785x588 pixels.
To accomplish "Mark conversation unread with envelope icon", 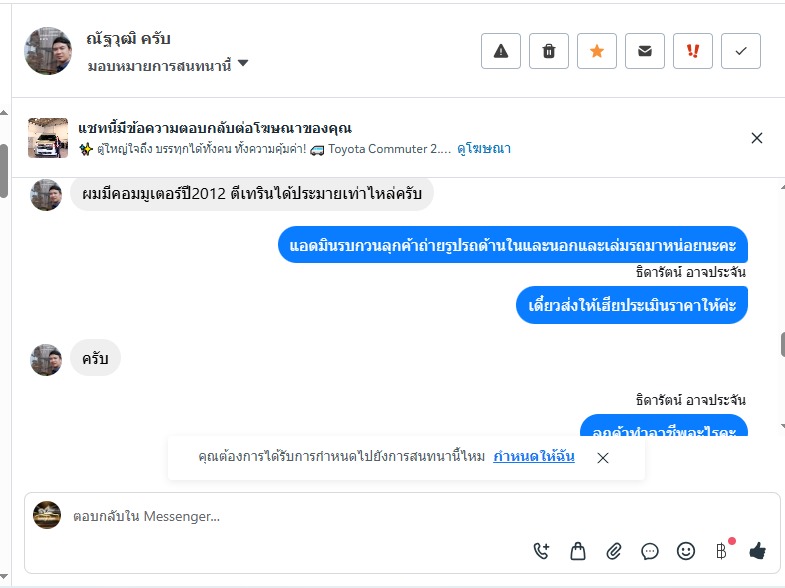I will tap(645, 51).
